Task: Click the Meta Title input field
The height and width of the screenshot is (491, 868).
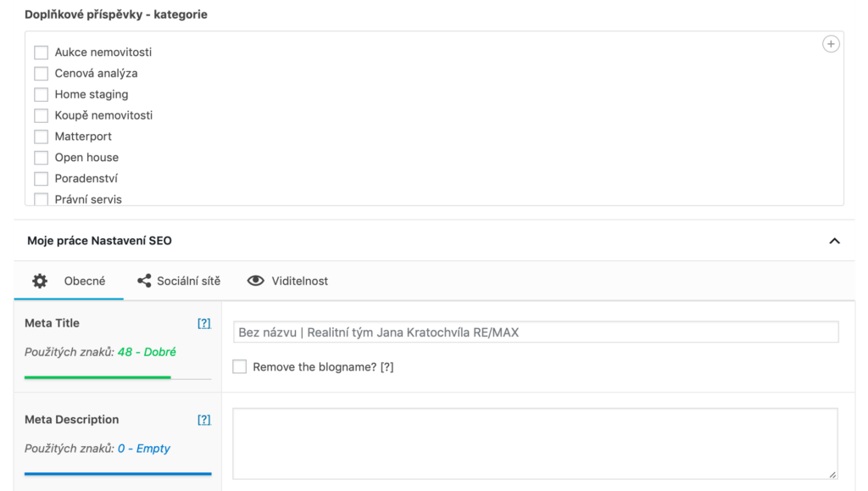Action: point(536,332)
